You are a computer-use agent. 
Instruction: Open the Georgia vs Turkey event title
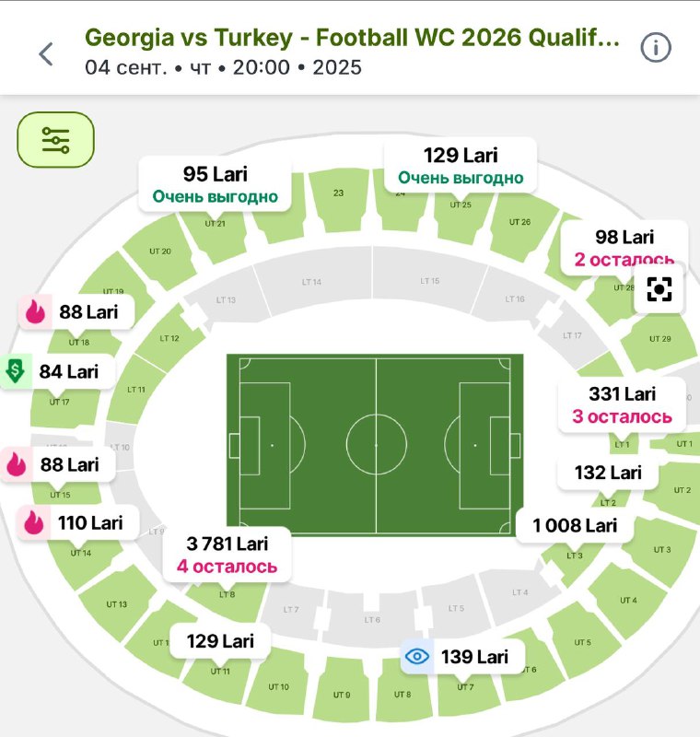click(x=352, y=38)
